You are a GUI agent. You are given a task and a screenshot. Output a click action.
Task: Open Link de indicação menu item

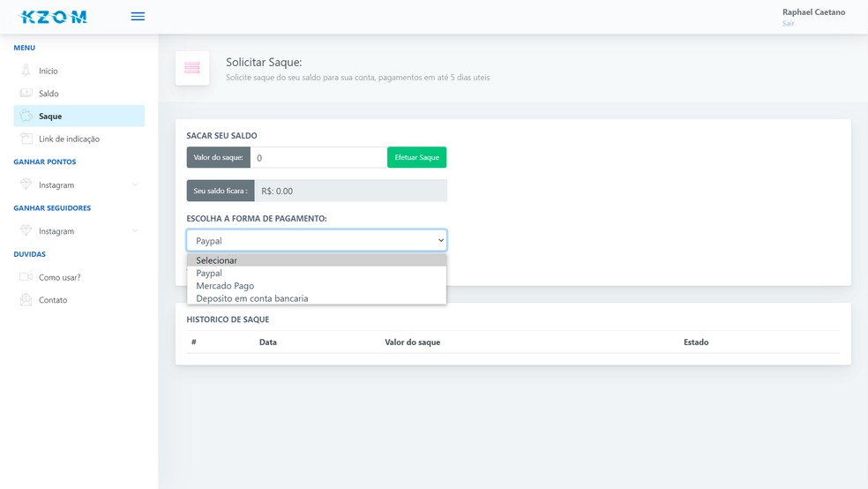[79, 139]
